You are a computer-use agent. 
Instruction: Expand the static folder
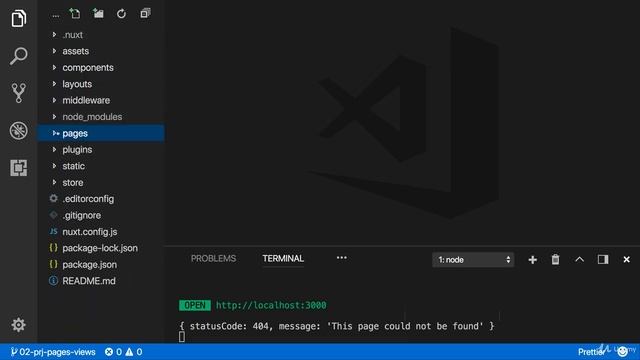[x=54, y=166]
